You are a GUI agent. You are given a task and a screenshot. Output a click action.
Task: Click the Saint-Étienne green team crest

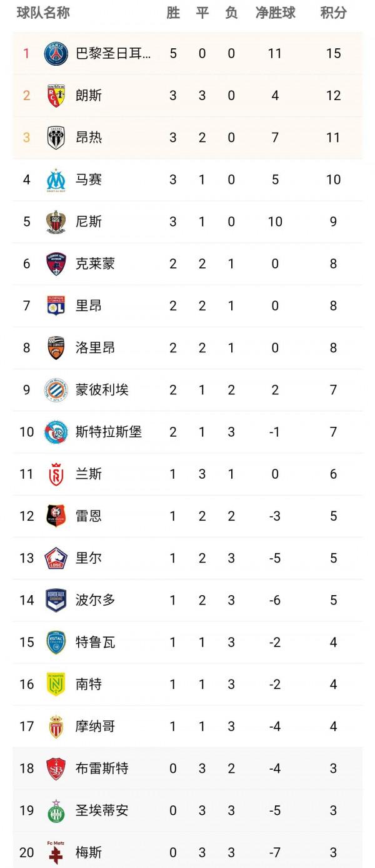tap(56, 810)
